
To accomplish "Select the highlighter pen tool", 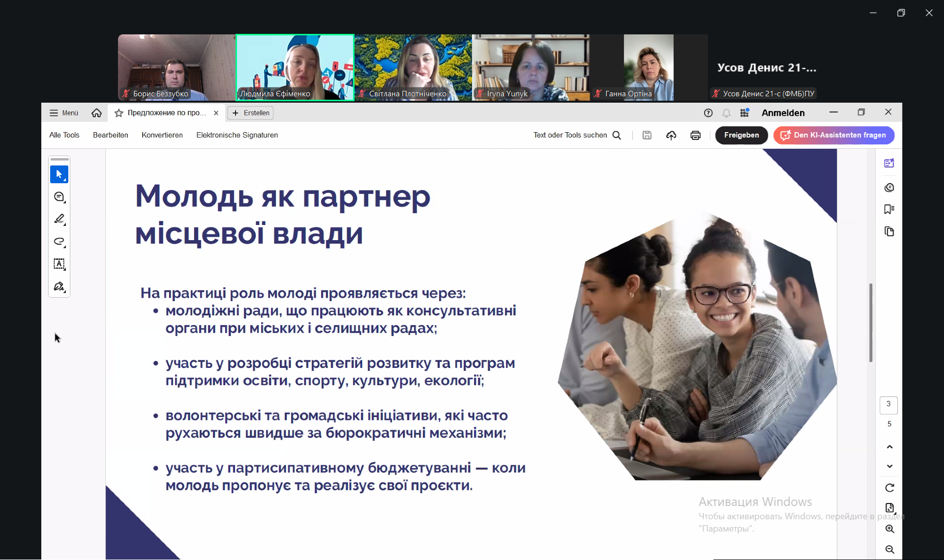I will (x=59, y=219).
